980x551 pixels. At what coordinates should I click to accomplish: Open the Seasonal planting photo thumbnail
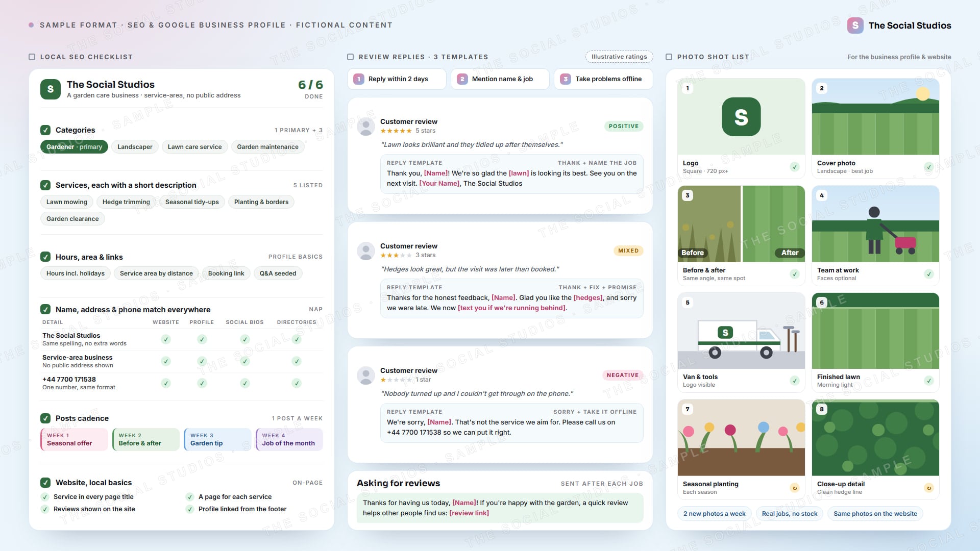741,438
